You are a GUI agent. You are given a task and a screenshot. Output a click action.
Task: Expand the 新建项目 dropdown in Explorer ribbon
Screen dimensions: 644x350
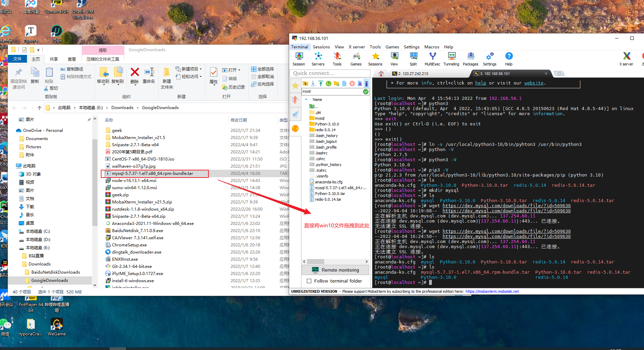pyautogui.click(x=201, y=69)
